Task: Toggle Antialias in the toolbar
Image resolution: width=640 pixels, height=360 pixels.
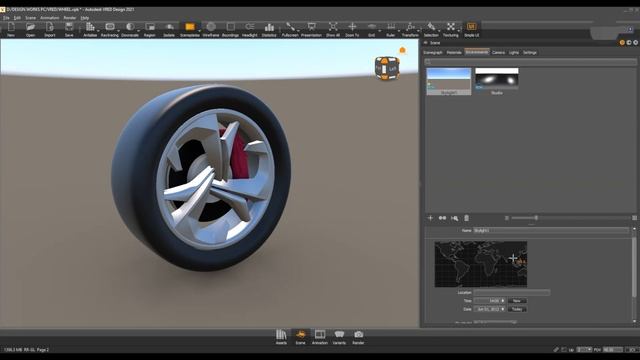Action: [90, 27]
